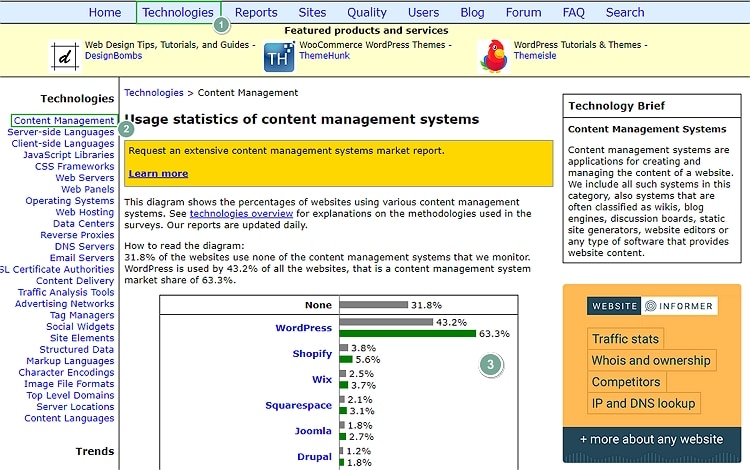
Task: Visit the Blog menu item
Action: (x=472, y=12)
